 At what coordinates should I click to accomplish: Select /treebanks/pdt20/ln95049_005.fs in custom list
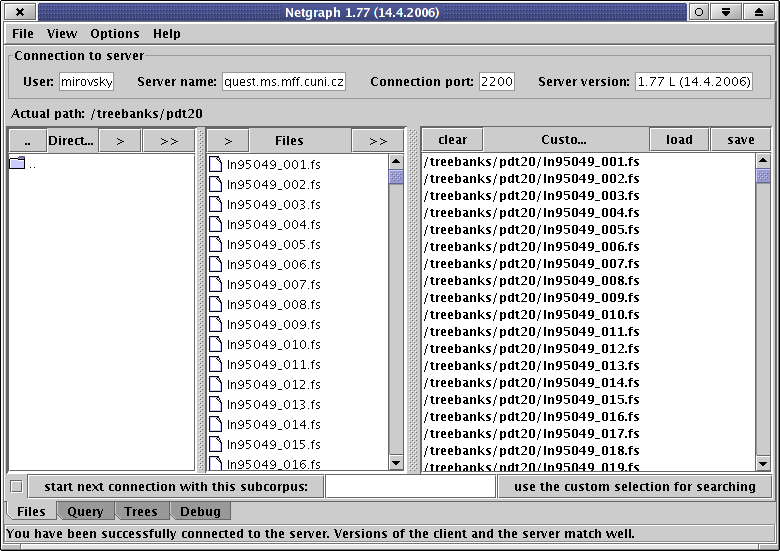[x=531, y=230]
